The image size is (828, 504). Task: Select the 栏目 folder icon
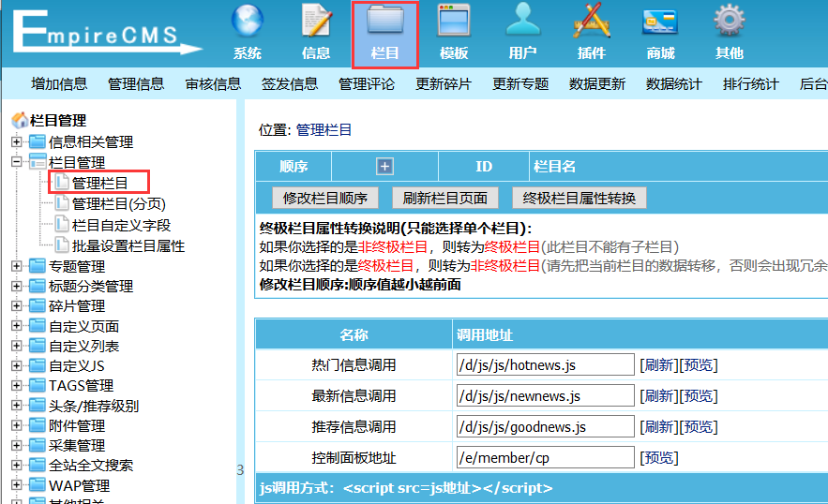pyautogui.click(x=385, y=22)
